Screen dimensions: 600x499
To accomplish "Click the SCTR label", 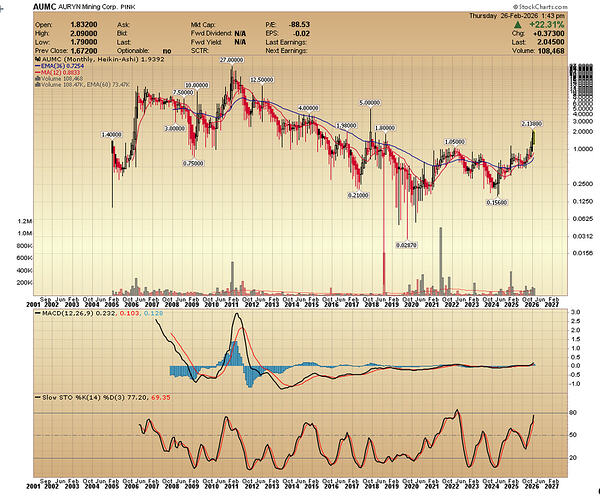I will click(x=199, y=51).
